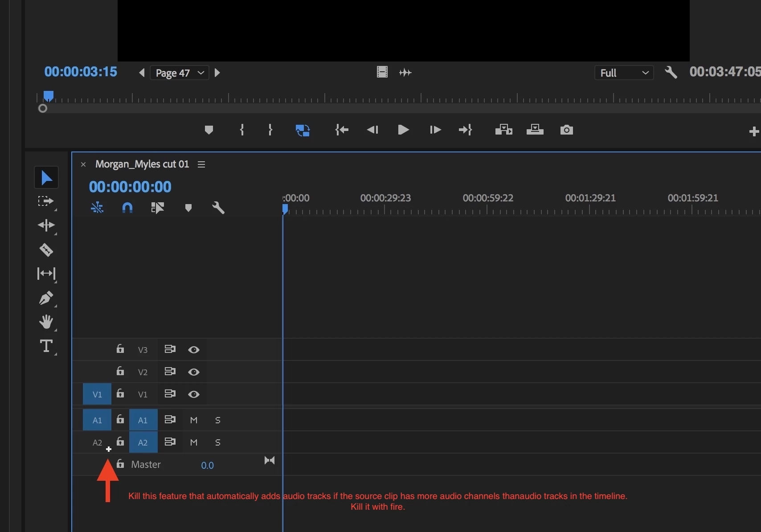
Task: Select the Morgan_Myles cut 01 tab
Action: click(142, 164)
